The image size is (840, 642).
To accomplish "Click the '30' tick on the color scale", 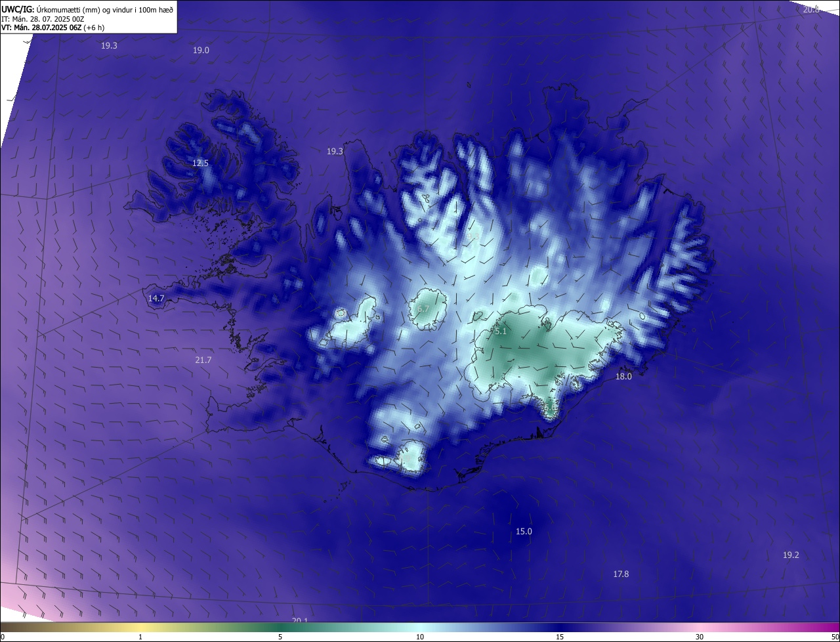I will 700,637.
